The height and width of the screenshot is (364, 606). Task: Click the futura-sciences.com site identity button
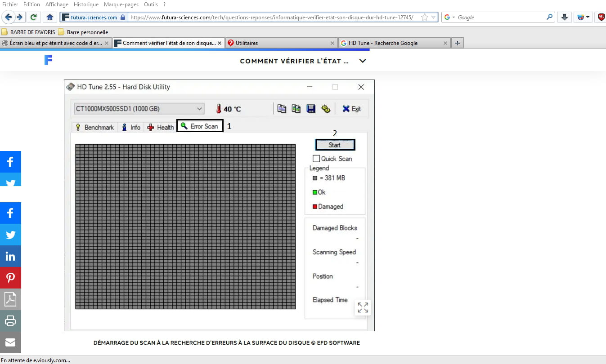(94, 17)
